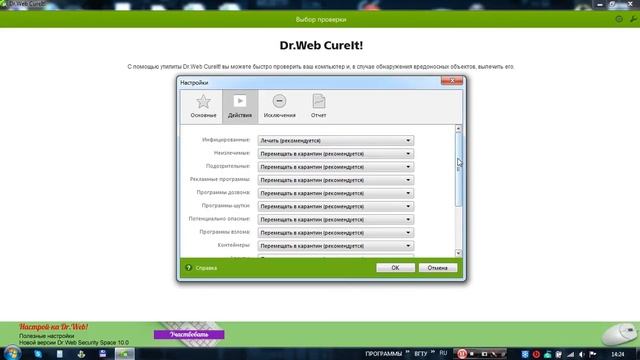Click the active Dr.Web taskbar button

(124, 354)
